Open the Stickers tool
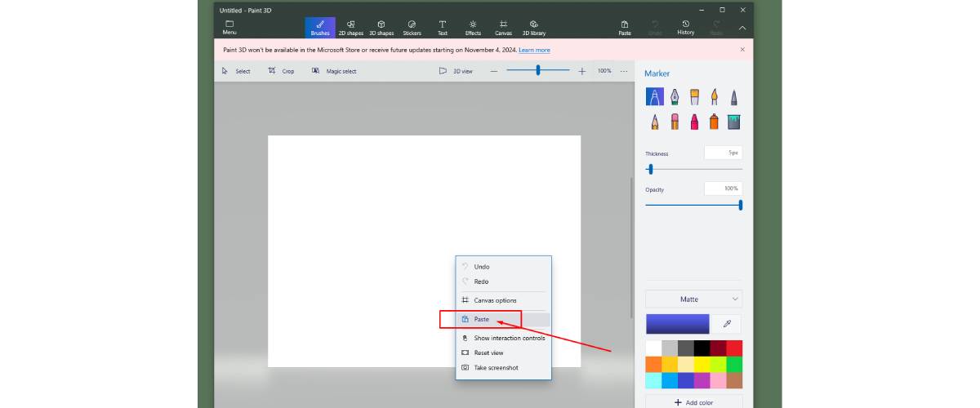Viewport: 980px width, 408px height. click(x=412, y=28)
